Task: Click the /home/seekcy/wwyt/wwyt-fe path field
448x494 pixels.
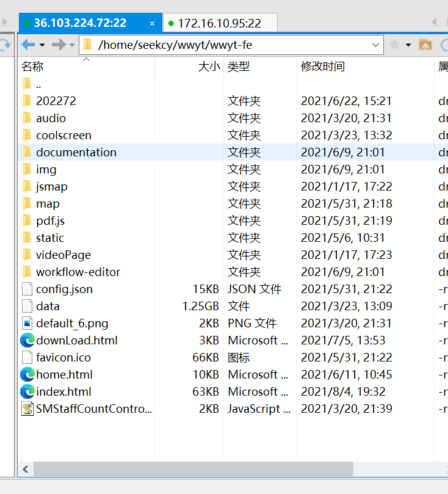Action: pos(231,45)
